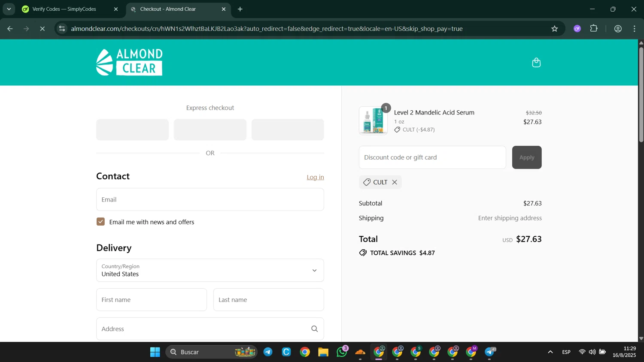Focus the Email input field
This screenshot has width=644, height=362.
210,199
